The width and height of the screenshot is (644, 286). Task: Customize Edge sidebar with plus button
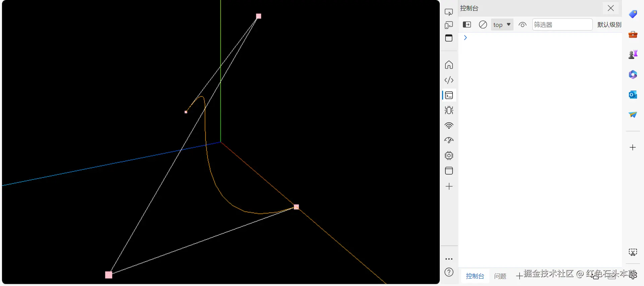pyautogui.click(x=633, y=147)
